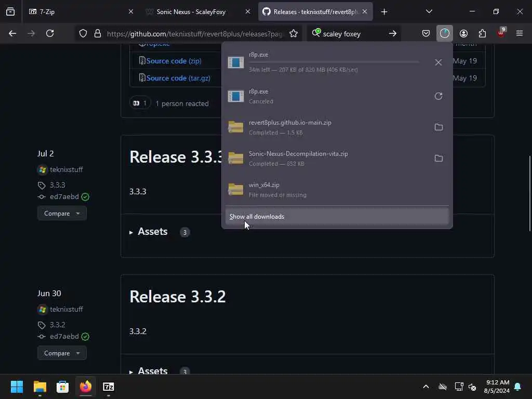The image size is (532, 399).
Task: Reload the current page
Action: pyautogui.click(x=50, y=33)
